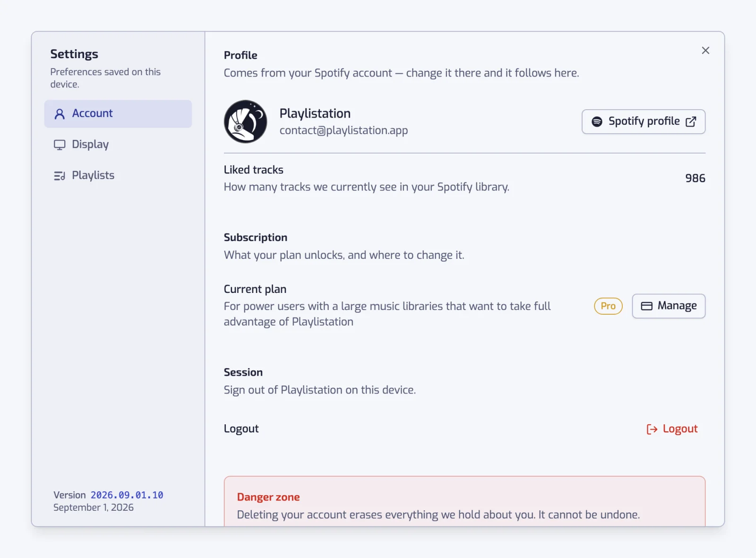Click the Profile section heading
The width and height of the screenshot is (756, 558).
tap(241, 55)
